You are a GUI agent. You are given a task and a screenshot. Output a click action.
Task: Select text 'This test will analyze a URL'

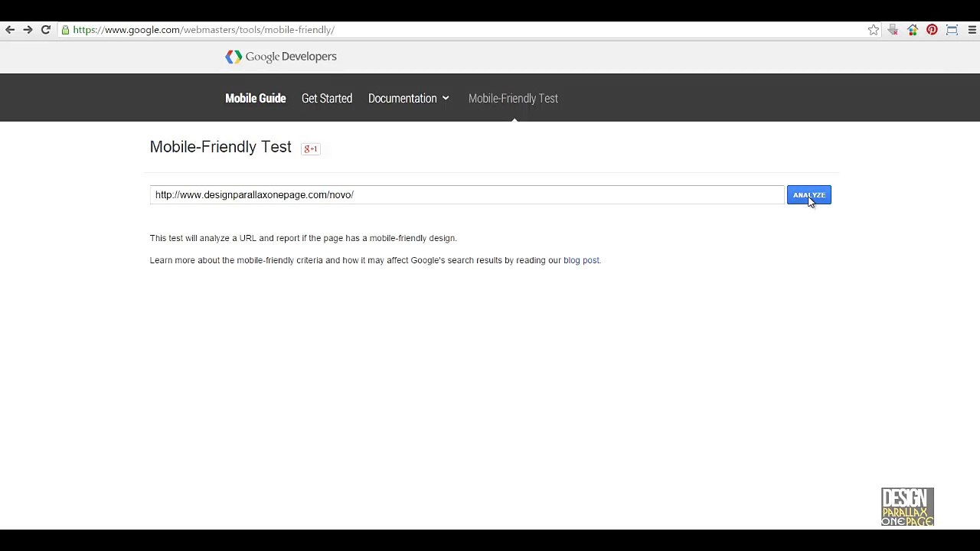[x=203, y=238]
